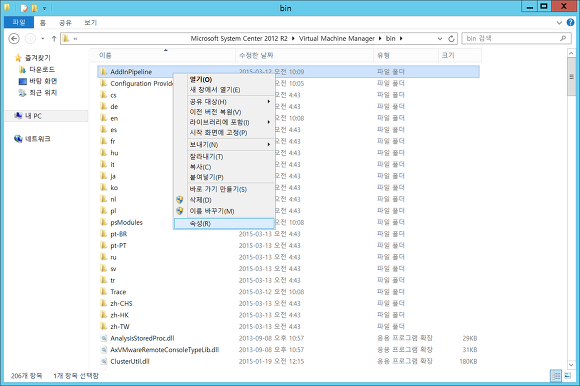Select 다운로드 in navigation pane
The image size is (580, 386).
(37, 70)
